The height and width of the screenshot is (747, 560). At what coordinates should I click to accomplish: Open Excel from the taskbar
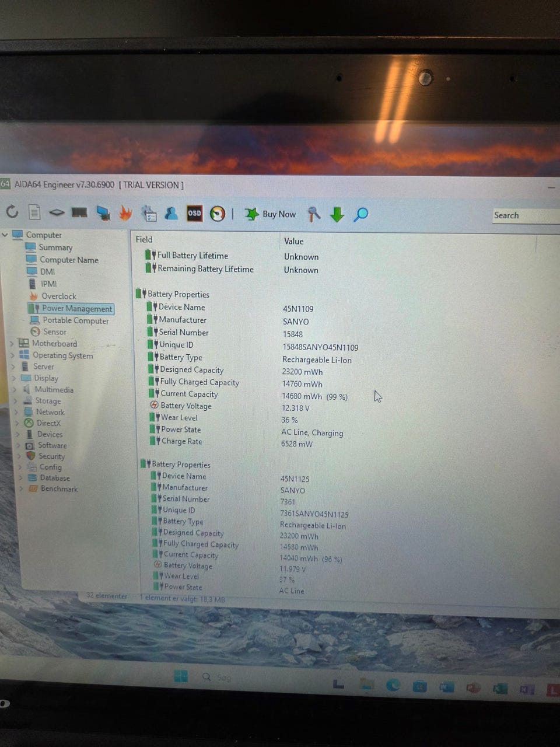point(500,689)
